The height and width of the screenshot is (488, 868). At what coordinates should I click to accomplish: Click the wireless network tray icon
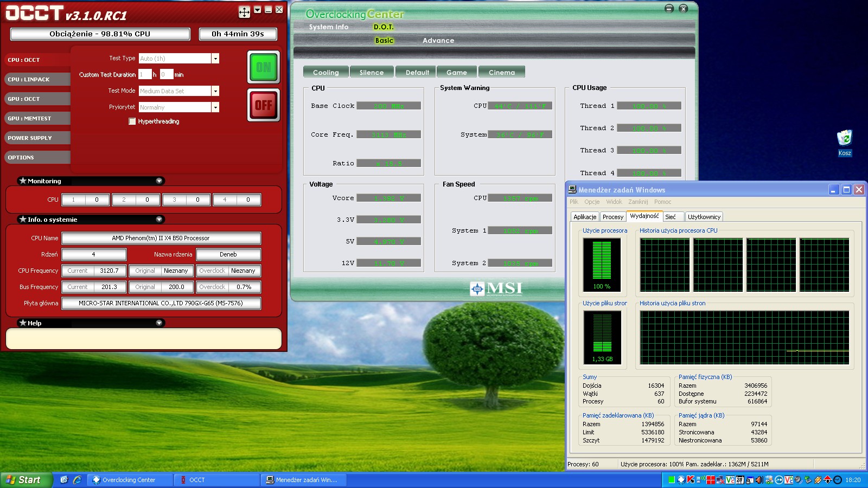(700, 480)
